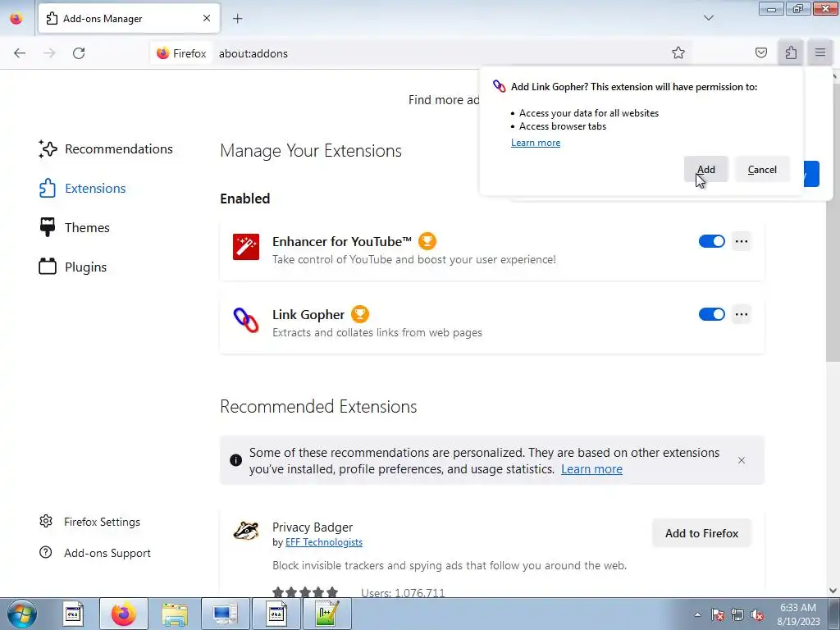Viewport: 840px width, 630px height.
Task: Disable the Link Gopher extension toggle
Action: click(x=711, y=314)
